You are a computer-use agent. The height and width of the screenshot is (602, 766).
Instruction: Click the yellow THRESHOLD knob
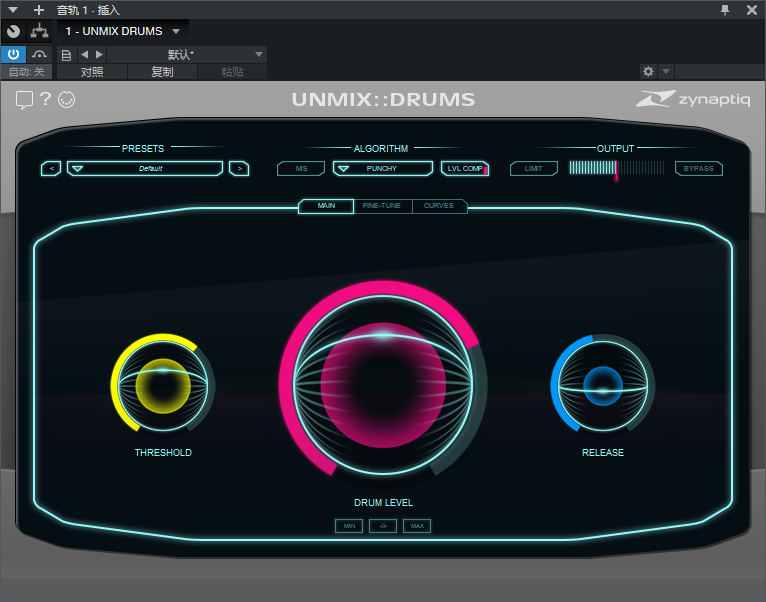click(163, 386)
